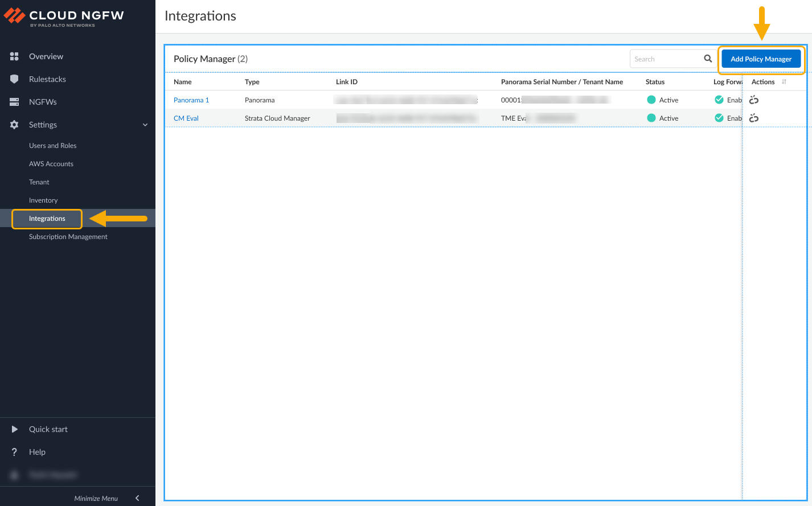
Task: Click the NGFWs server icon
Action: pos(14,102)
